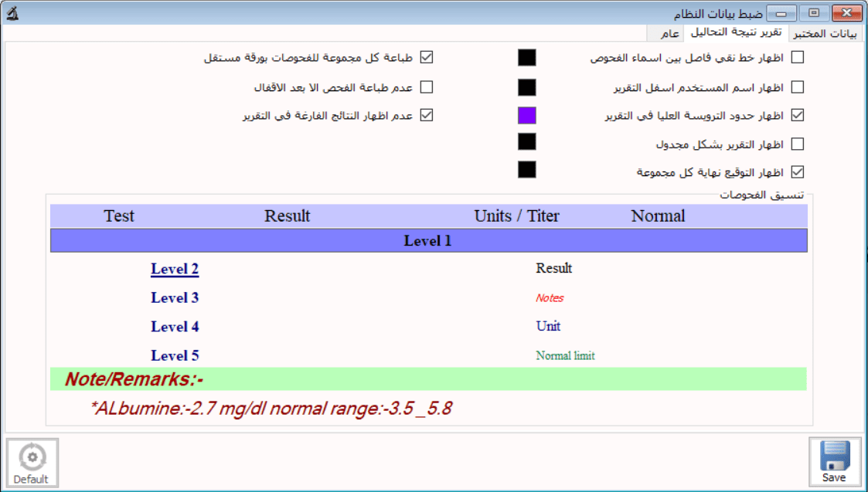Enable اظهار خط نقي فاصل بين اسماء الفحوص checkbox
This screenshot has width=868, height=492.
tap(798, 57)
